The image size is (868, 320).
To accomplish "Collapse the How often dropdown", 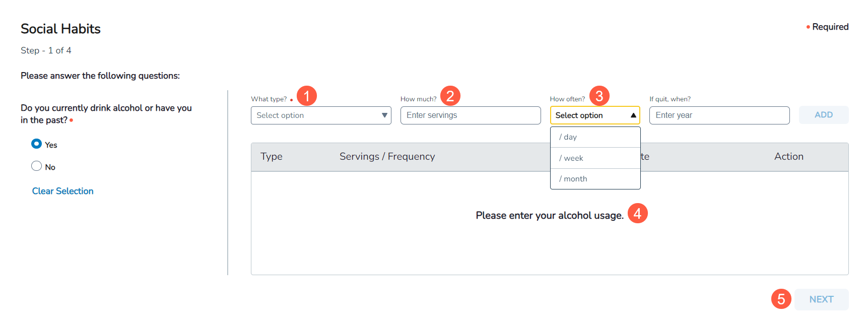I will click(x=594, y=115).
